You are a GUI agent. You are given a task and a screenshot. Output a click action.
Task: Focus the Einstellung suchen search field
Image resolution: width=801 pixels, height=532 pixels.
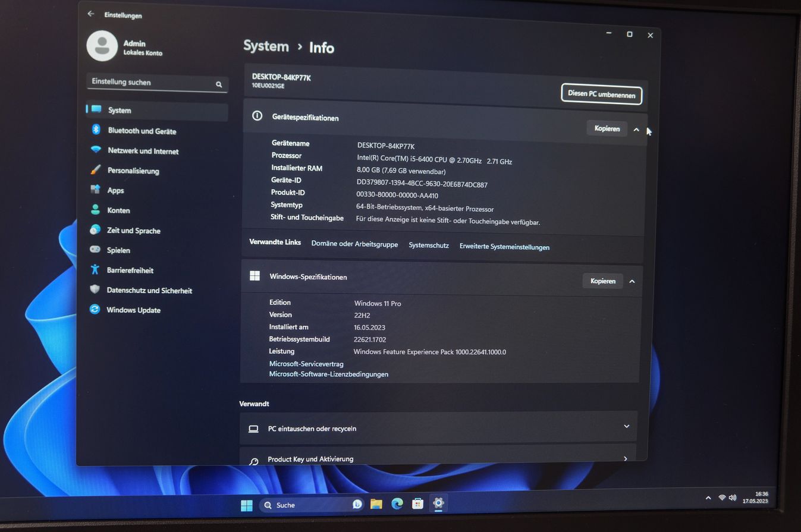(157, 83)
